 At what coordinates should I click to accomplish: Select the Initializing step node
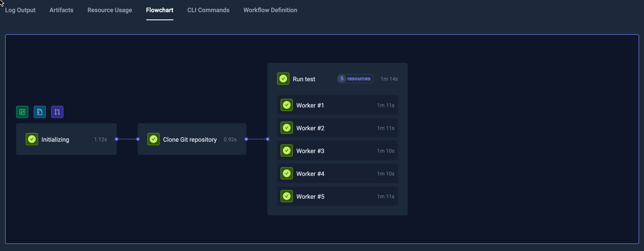[66, 139]
